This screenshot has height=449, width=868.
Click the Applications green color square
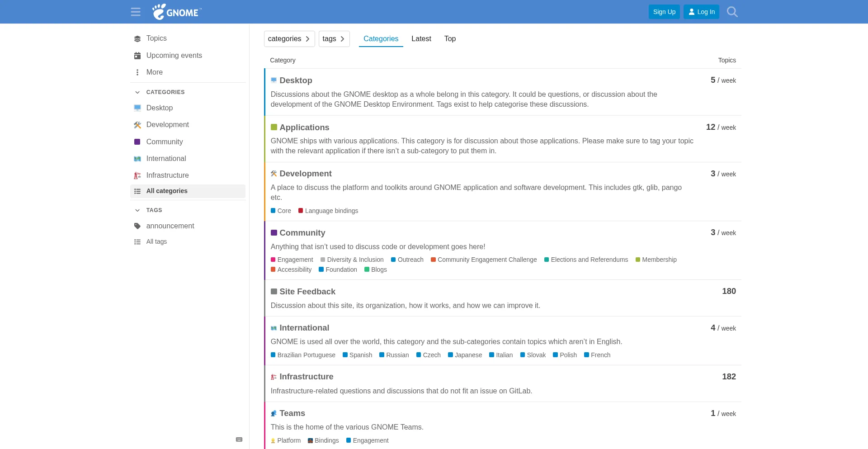tap(274, 127)
